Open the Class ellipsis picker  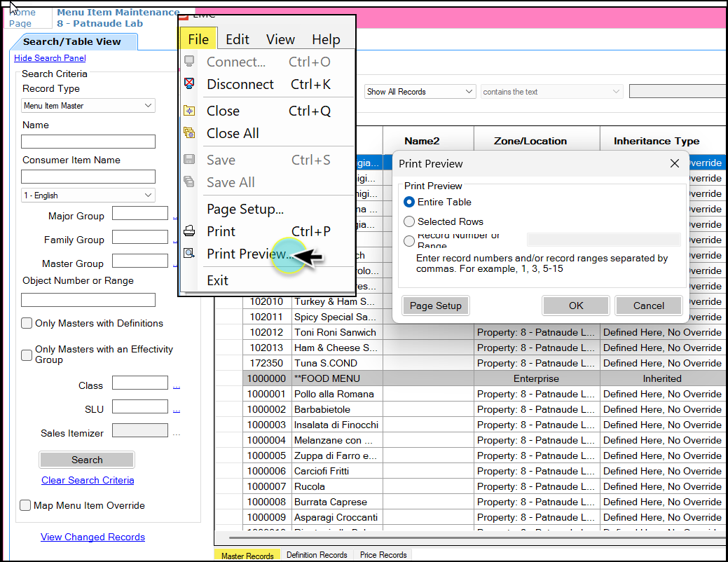click(176, 386)
